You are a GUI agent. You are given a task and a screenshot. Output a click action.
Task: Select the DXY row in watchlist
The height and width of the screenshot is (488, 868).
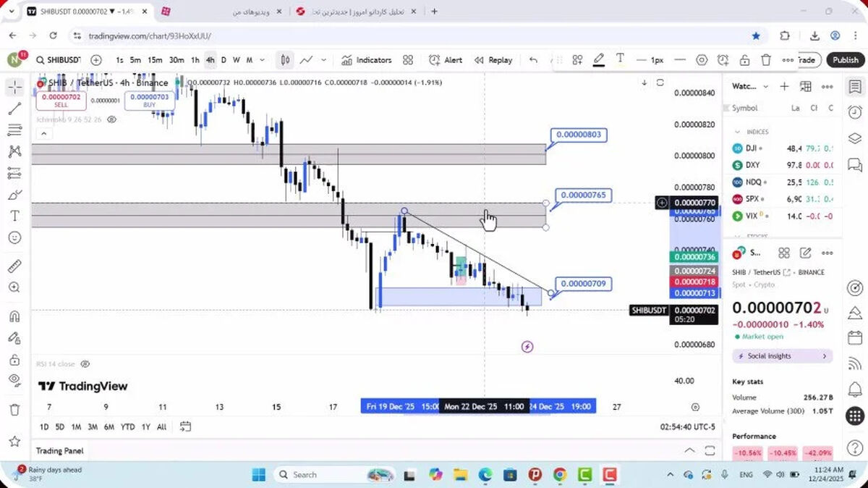pos(783,165)
